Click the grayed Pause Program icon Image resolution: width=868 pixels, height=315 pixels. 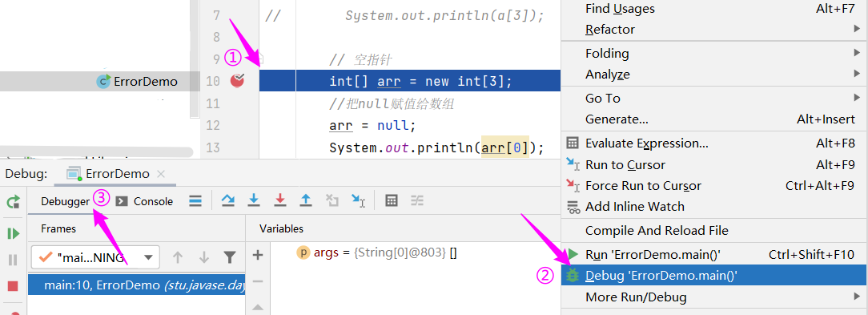[14, 260]
